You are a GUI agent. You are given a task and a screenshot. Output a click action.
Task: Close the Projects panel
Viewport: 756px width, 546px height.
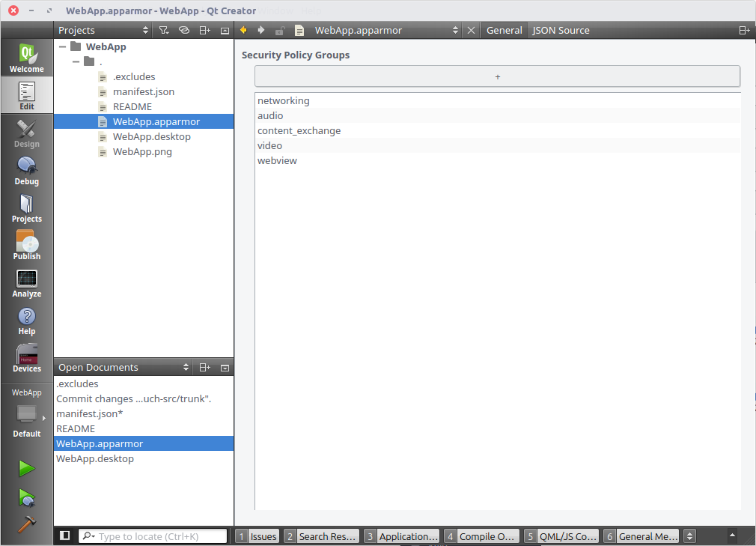click(x=225, y=31)
